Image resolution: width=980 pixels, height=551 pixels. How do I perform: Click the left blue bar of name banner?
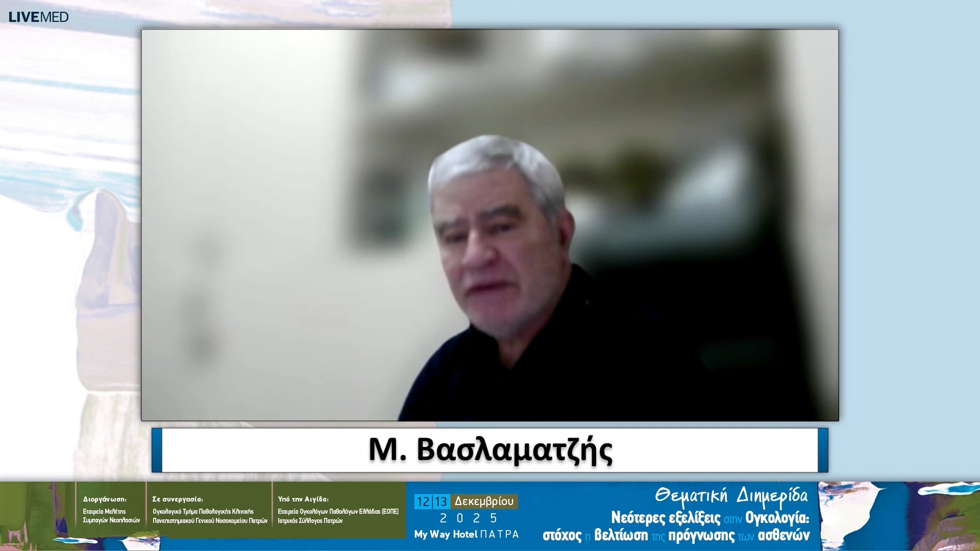click(x=157, y=450)
